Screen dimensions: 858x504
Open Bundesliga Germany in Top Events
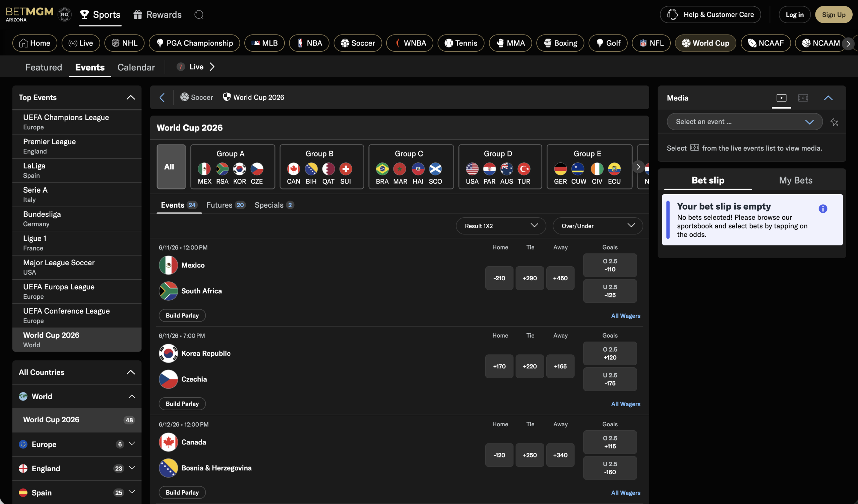pyautogui.click(x=77, y=219)
